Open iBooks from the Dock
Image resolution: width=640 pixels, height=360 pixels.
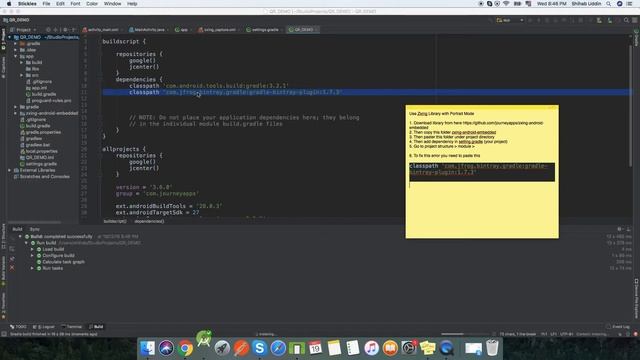(x=390, y=348)
